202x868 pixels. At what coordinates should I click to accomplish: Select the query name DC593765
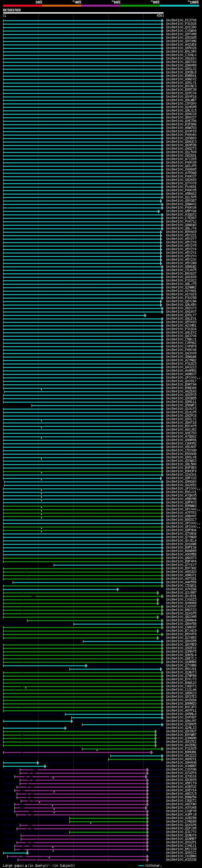tap(12, 10)
